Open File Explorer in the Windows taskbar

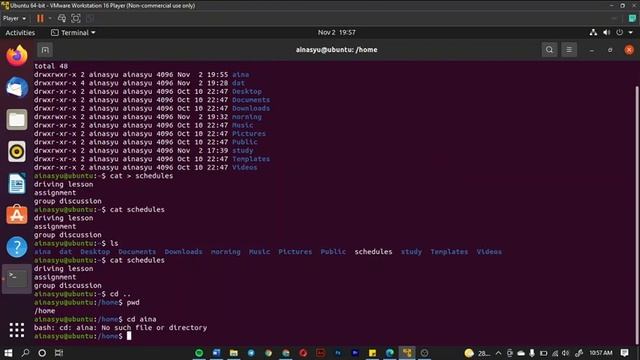(x=233, y=353)
